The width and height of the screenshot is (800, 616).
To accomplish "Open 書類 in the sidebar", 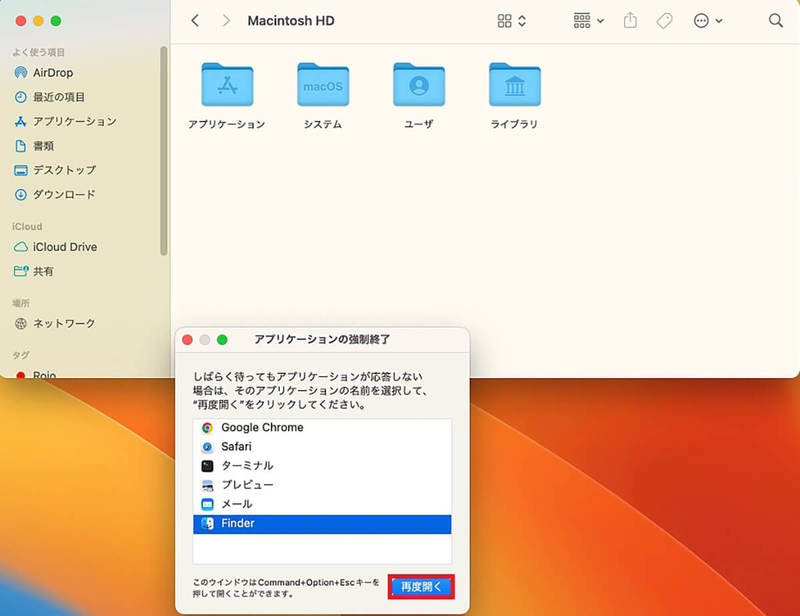I will pos(34,146).
